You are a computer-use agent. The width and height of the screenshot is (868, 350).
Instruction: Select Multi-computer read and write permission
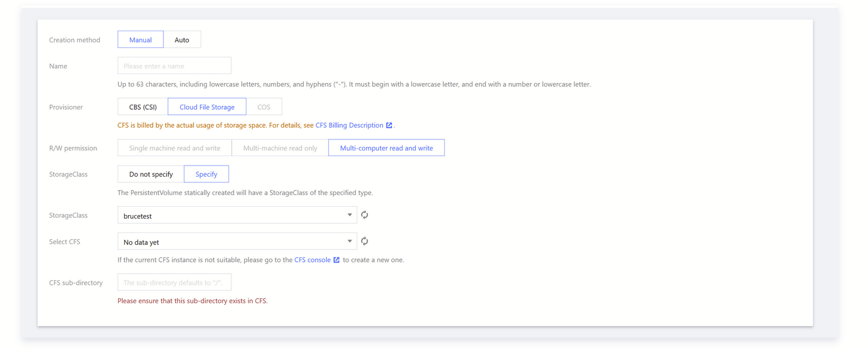(386, 148)
